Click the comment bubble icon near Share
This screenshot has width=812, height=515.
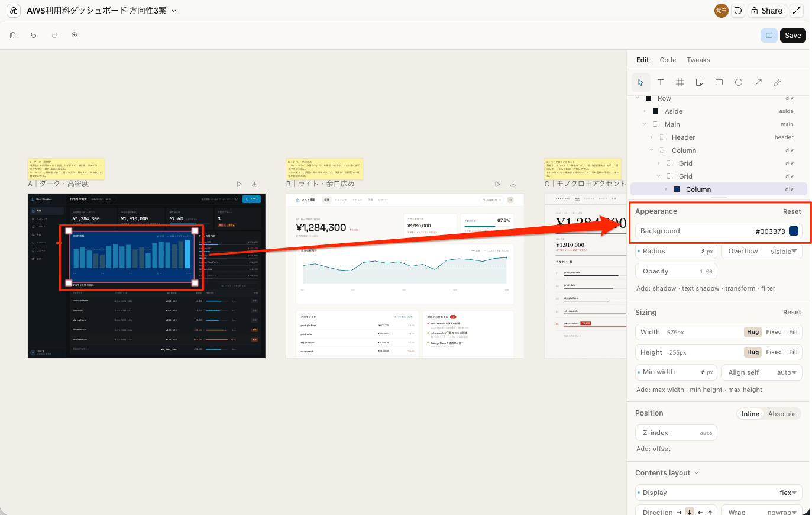pyautogui.click(x=737, y=11)
